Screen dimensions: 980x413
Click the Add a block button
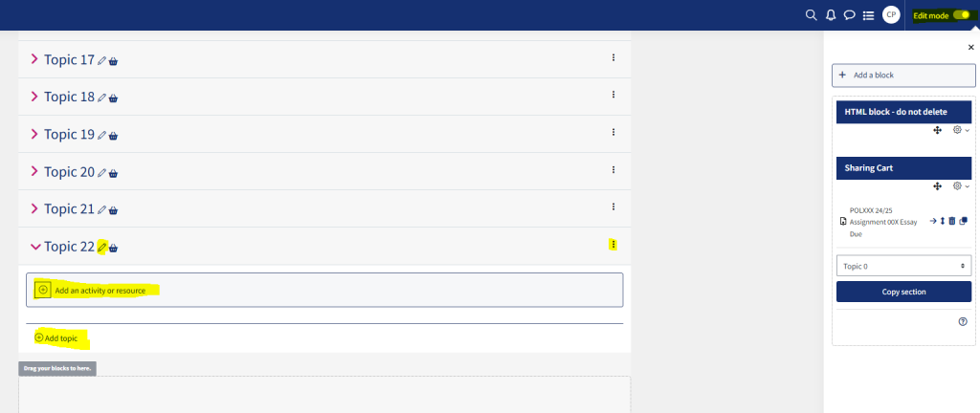pyautogui.click(x=903, y=75)
